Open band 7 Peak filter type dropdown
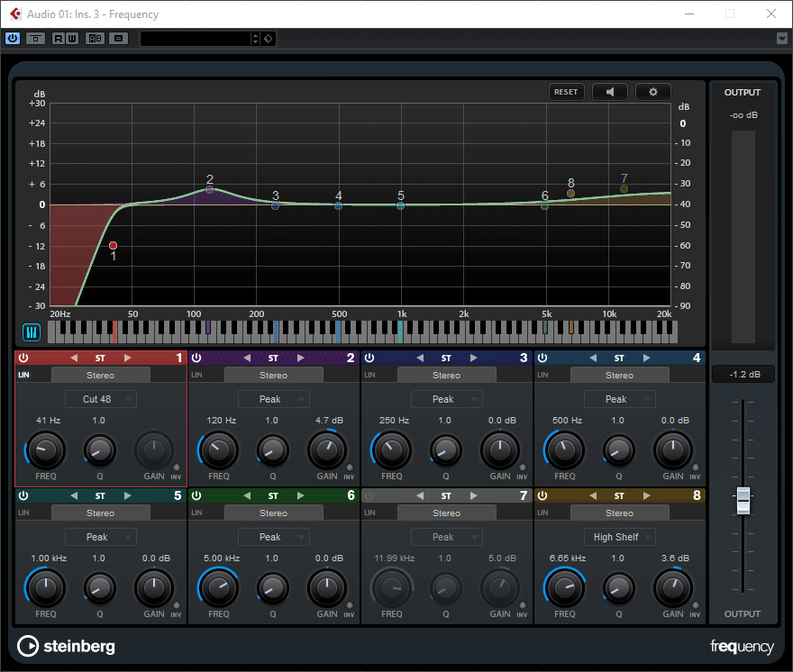This screenshot has width=793, height=672. pyautogui.click(x=447, y=537)
